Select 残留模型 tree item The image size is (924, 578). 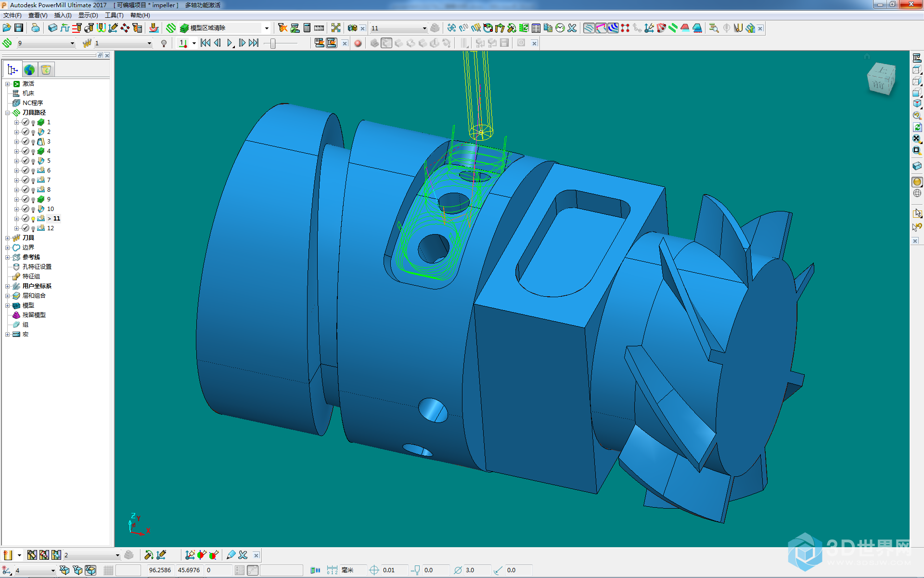pos(34,315)
